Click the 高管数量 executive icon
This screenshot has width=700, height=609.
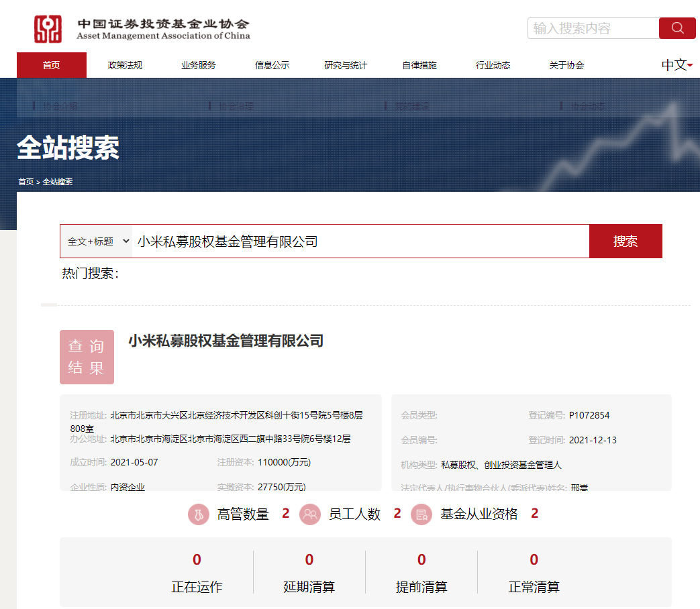[199, 514]
